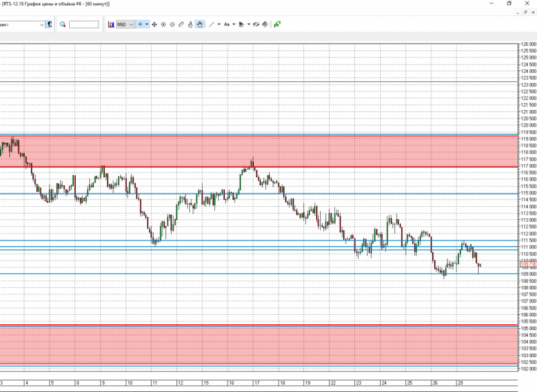The image size is (537, 392).
Task: Minimize the main application window
Action: coord(491,3)
